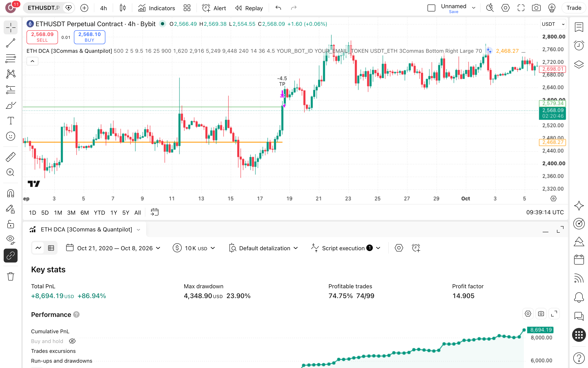This screenshot has width=588, height=368.
Task: Open the emoji icons tool
Action: pyautogui.click(x=11, y=136)
